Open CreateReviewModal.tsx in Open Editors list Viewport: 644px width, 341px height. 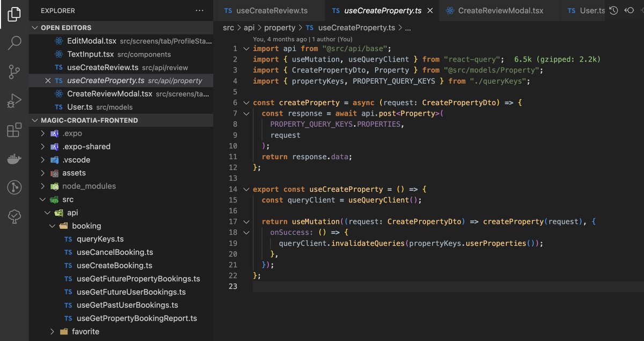(121, 94)
